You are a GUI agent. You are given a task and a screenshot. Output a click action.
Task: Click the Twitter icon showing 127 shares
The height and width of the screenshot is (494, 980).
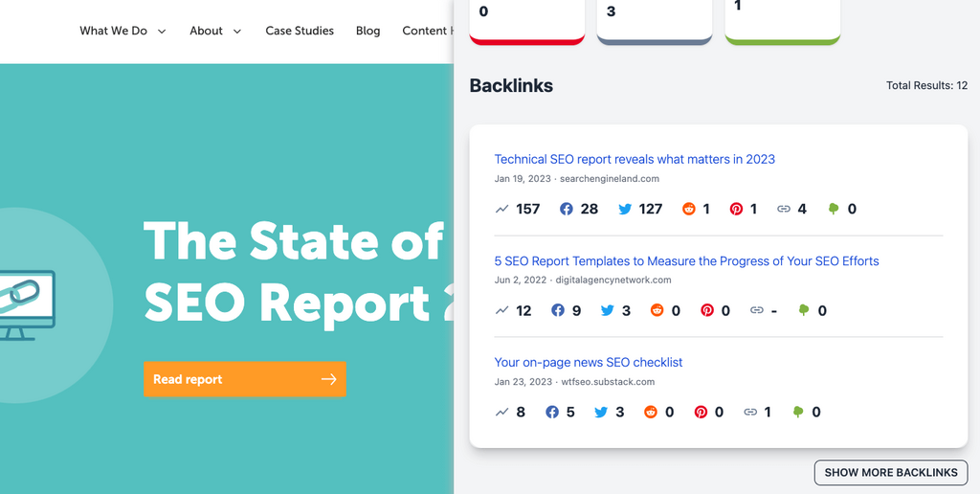[x=625, y=209]
